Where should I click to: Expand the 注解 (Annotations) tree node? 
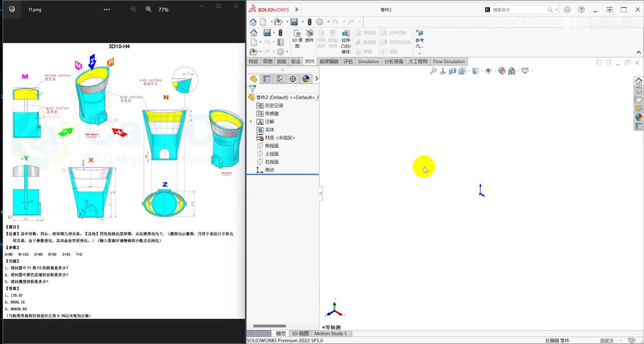[251, 122]
